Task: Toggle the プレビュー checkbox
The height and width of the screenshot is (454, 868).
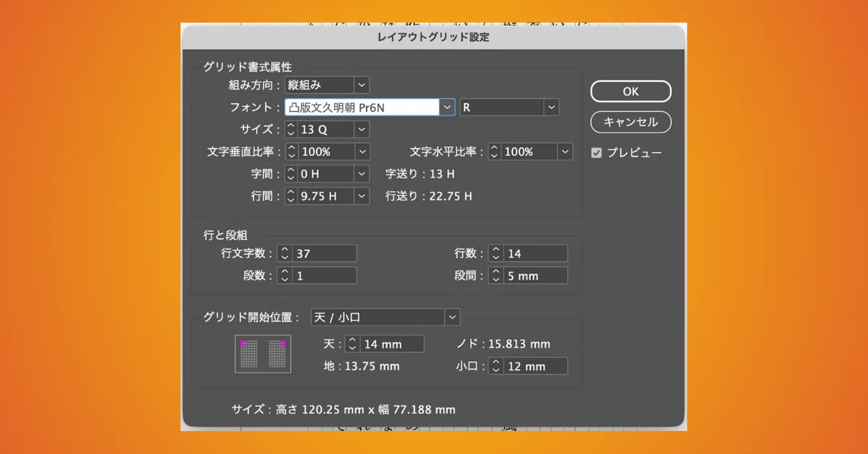Action: click(x=596, y=153)
